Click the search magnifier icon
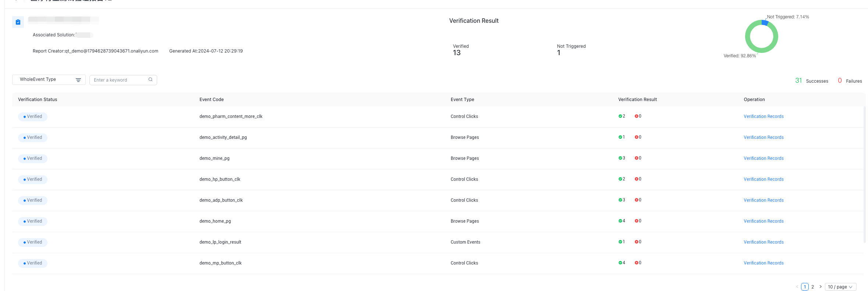 150,80
